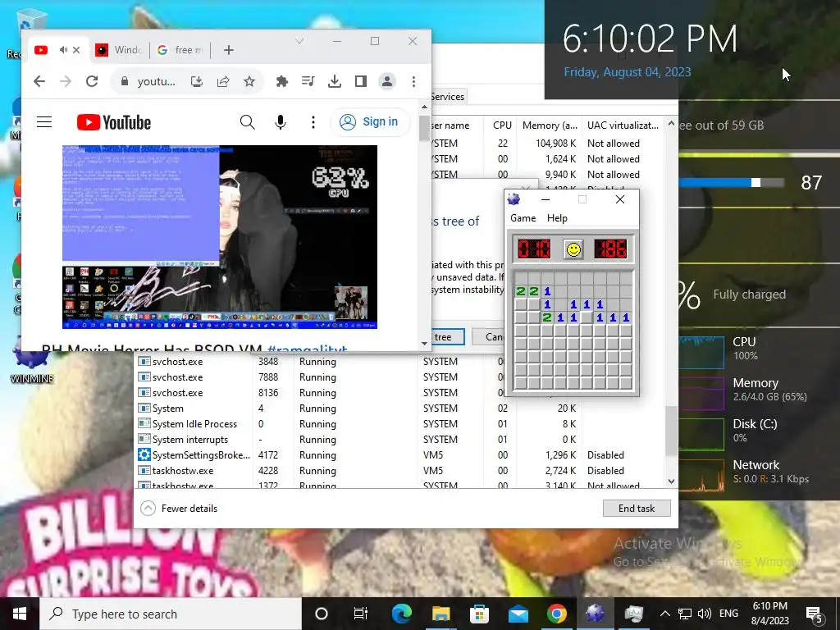Launch Microsoft Edge from taskbar
The width and height of the screenshot is (840, 630).
point(401,614)
